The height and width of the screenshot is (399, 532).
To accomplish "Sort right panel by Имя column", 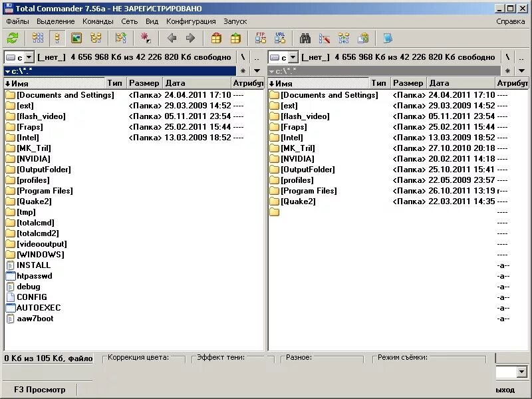I will 319,83.
